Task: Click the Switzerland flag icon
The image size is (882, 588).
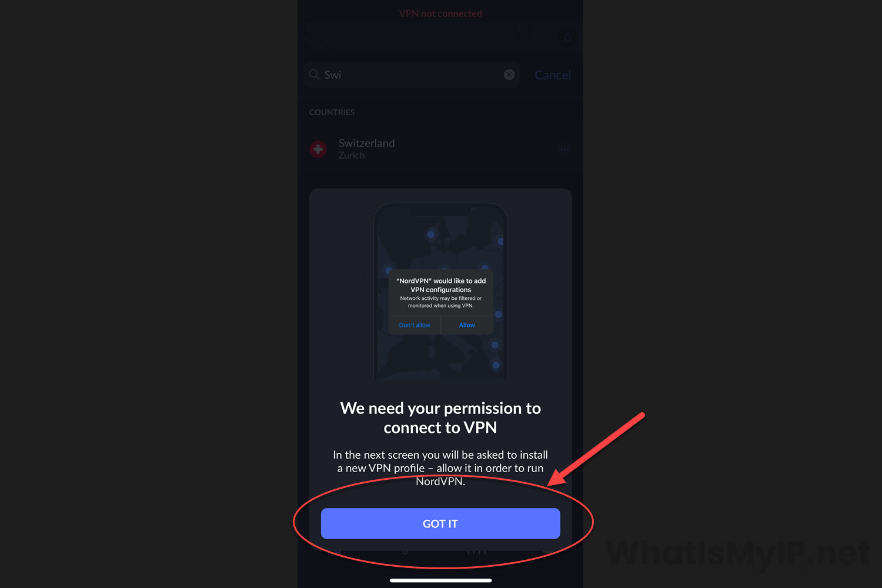Action: click(318, 149)
